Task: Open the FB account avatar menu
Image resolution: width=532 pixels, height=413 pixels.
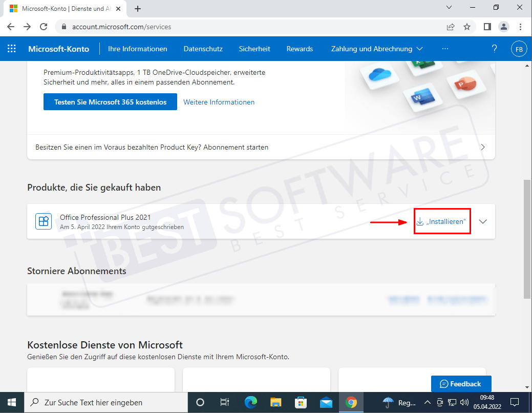Action: coord(519,49)
